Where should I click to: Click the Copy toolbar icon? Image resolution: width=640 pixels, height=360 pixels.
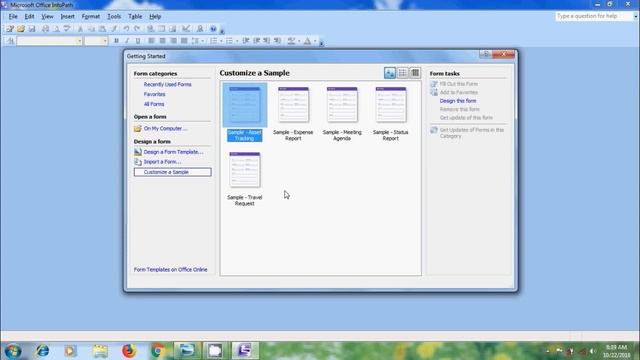tap(91, 29)
